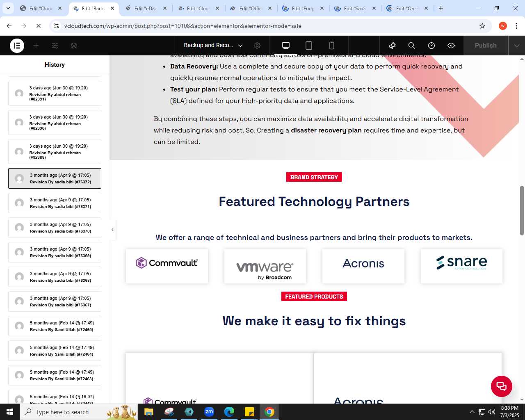525x420 pixels.
Task: Select revision #76367 by sadia bibi
Action: pyautogui.click(x=55, y=301)
